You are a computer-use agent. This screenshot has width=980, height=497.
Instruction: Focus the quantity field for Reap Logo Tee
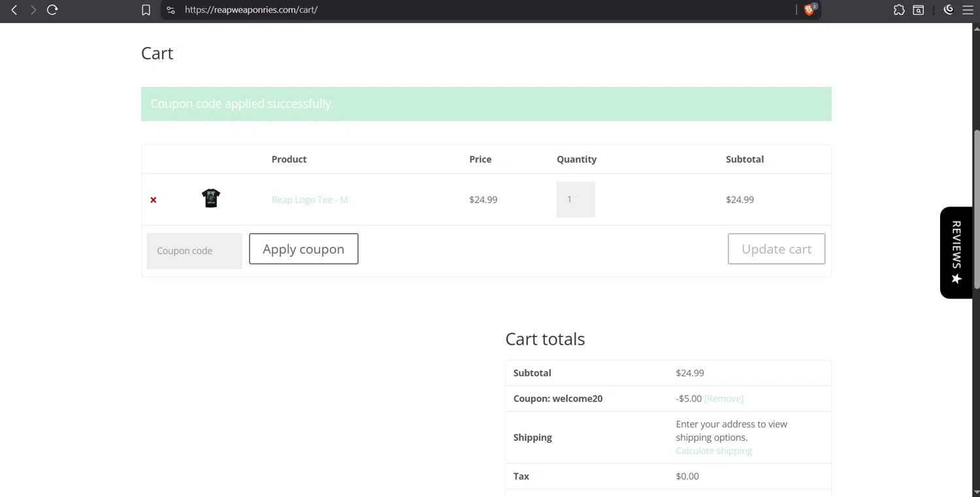point(576,199)
